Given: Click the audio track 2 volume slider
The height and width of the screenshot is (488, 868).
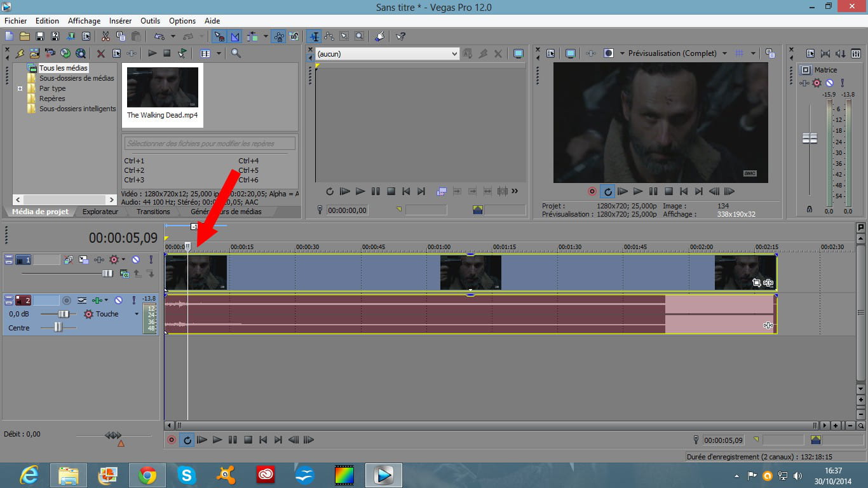Looking at the screenshot, I should coord(64,314).
